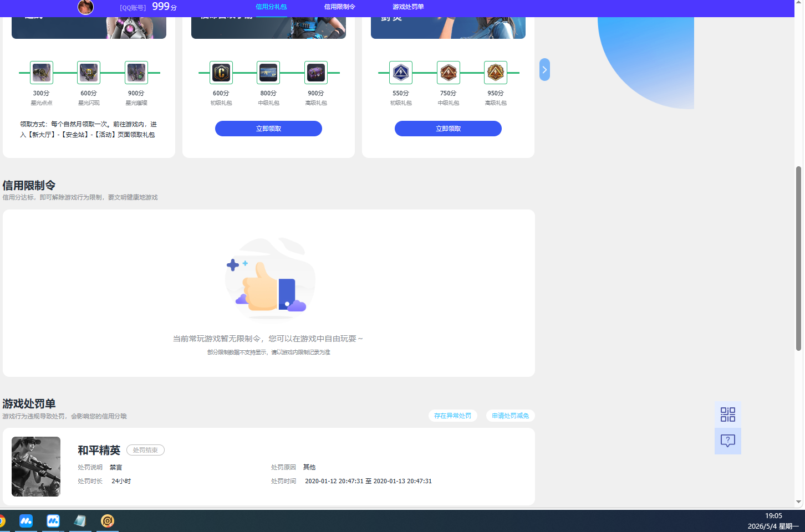Switch to the 信用分礼包 tab
805x532 pixels.
(272, 7)
